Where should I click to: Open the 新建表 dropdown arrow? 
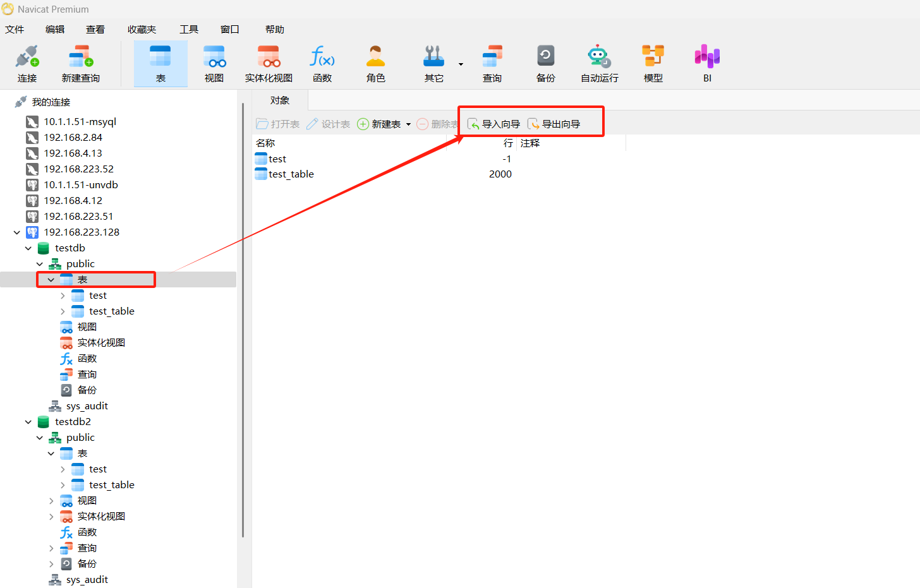(408, 124)
